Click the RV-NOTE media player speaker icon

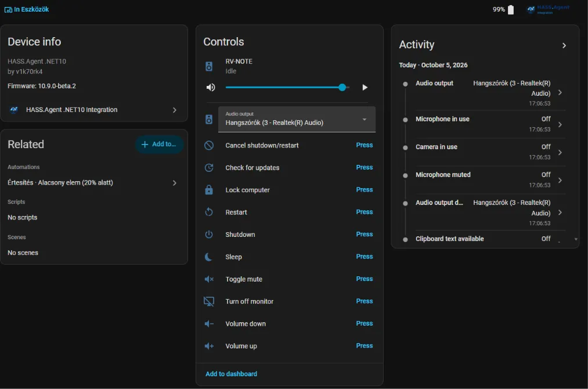209,66
